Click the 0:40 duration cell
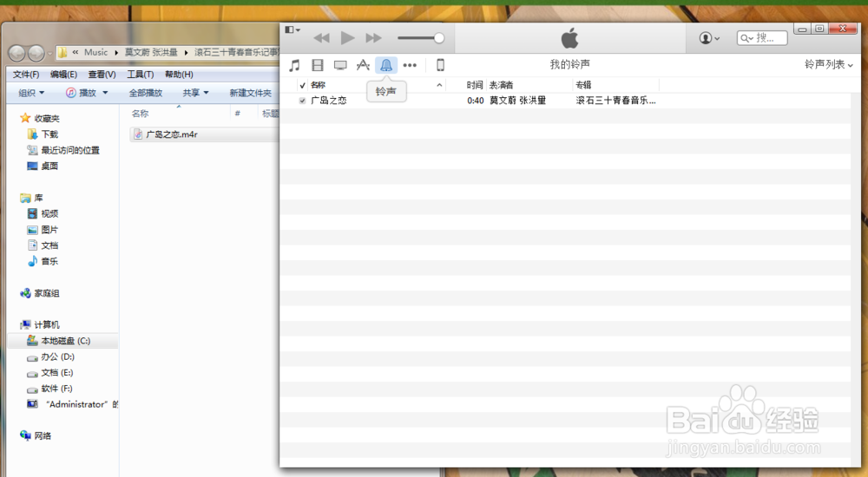 click(475, 101)
